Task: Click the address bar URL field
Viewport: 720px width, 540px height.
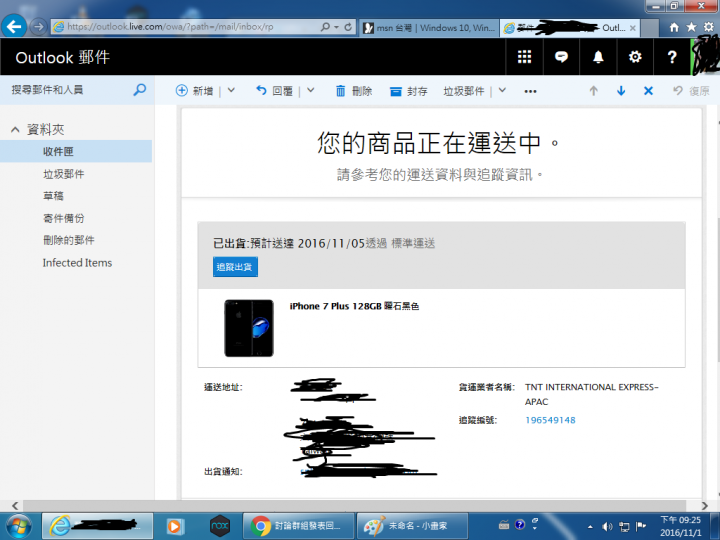Action: (x=186, y=27)
